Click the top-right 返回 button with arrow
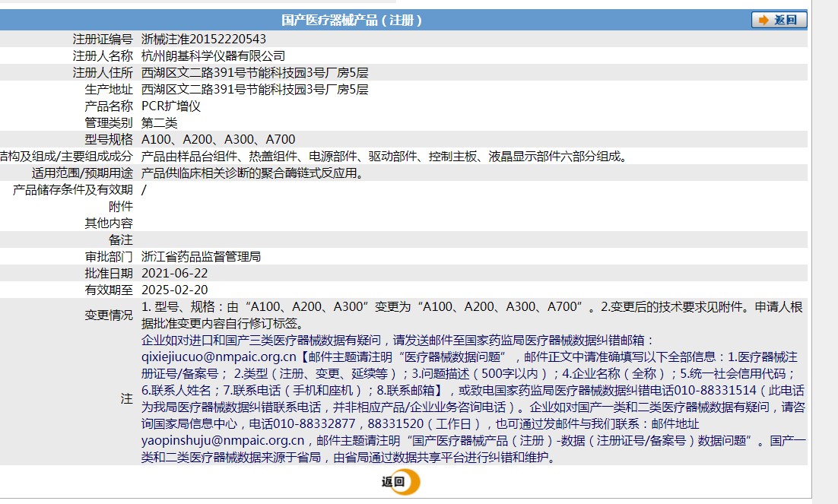Viewport: 838px width, 504px height. pos(779,20)
